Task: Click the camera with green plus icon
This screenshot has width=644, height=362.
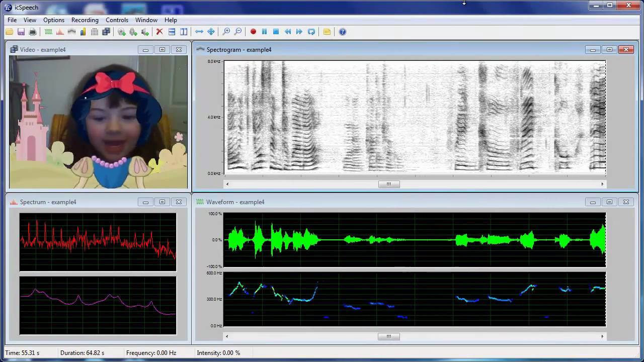Action: 122,32
